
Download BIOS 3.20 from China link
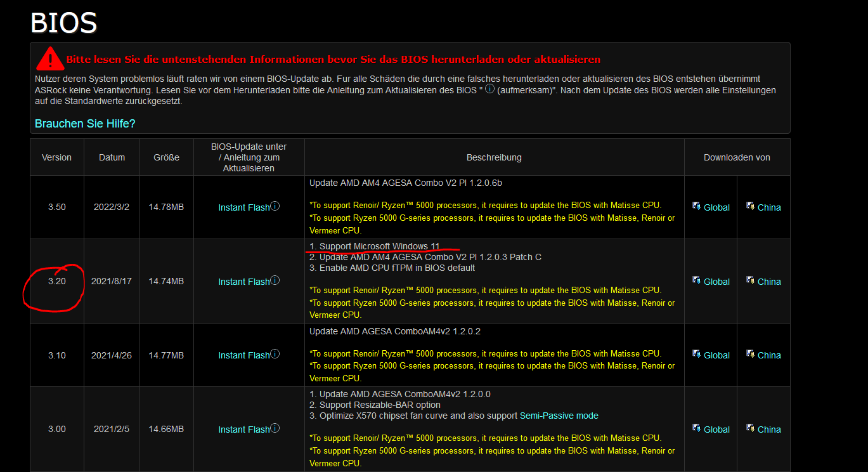769,282
